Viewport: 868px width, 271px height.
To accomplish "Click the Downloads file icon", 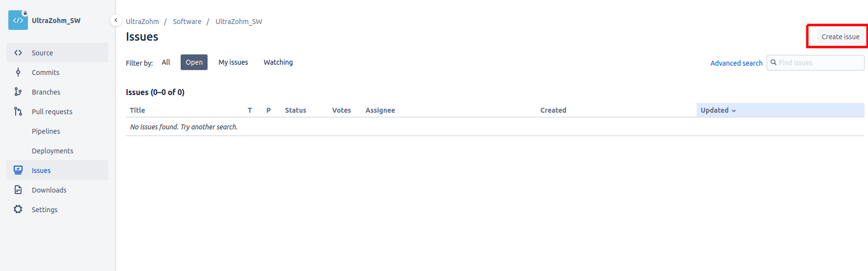I will click(18, 190).
